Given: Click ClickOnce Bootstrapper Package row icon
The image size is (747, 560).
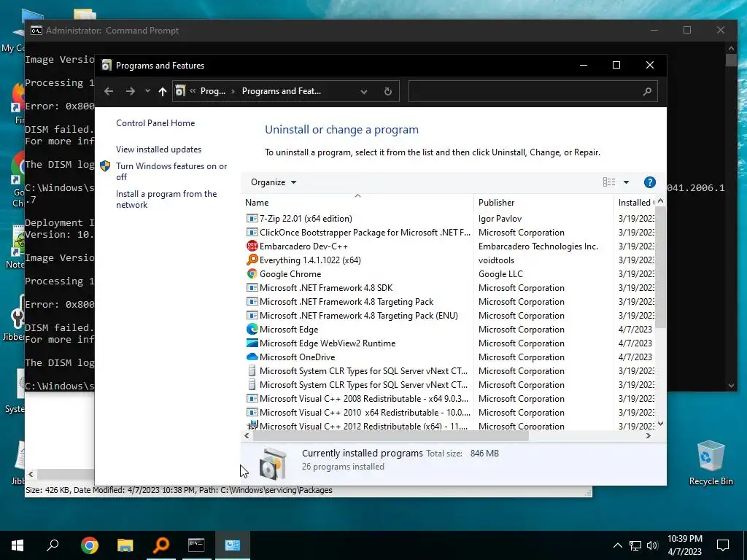Looking at the screenshot, I should point(252,233).
